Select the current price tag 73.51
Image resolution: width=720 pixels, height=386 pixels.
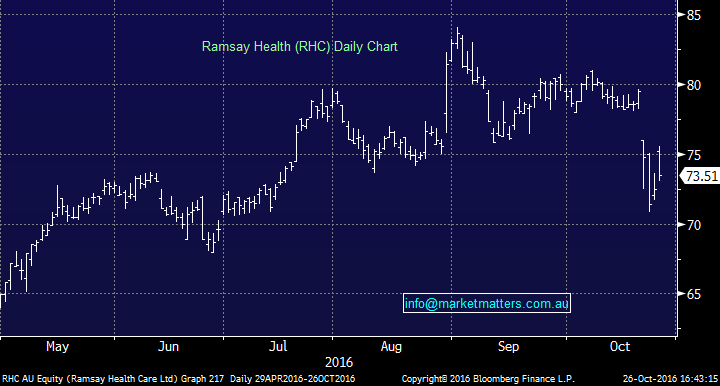tap(700, 176)
